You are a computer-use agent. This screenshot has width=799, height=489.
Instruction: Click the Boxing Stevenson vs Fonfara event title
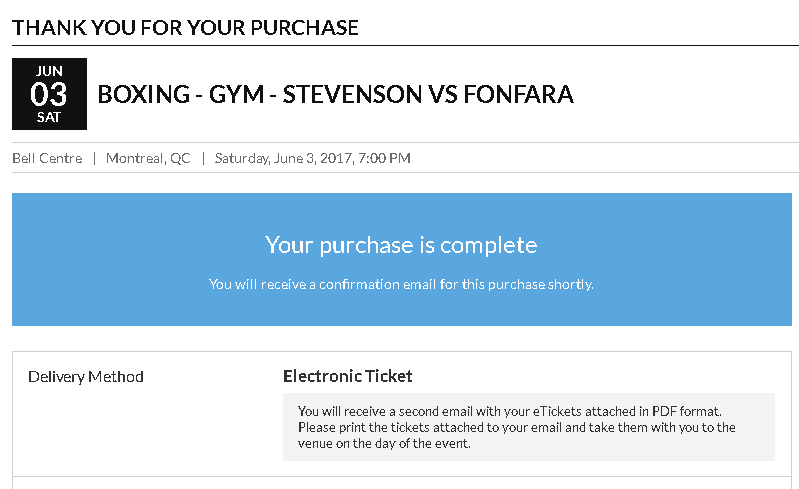(335, 95)
